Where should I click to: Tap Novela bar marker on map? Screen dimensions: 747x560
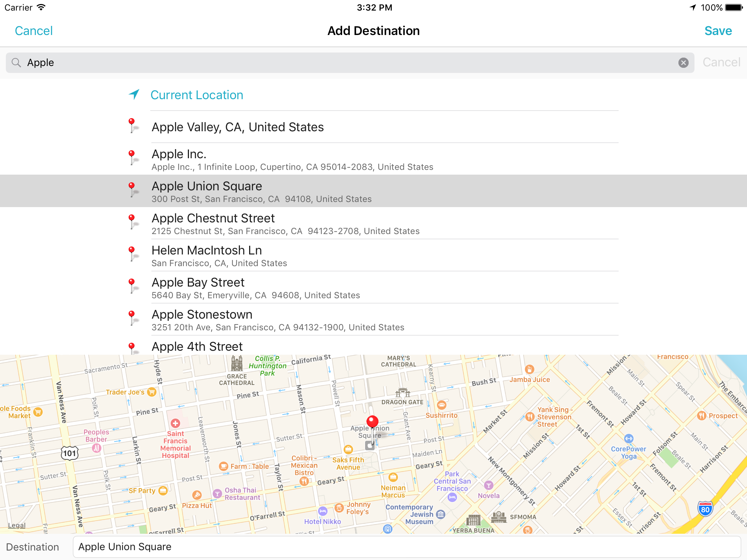488,485
